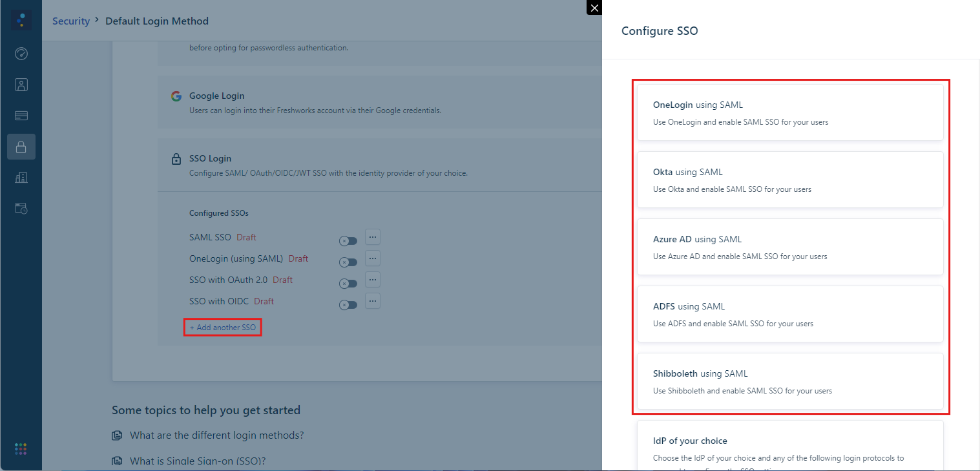980x471 pixels.
Task: Toggle the SAML SSO switch
Action: 348,241
